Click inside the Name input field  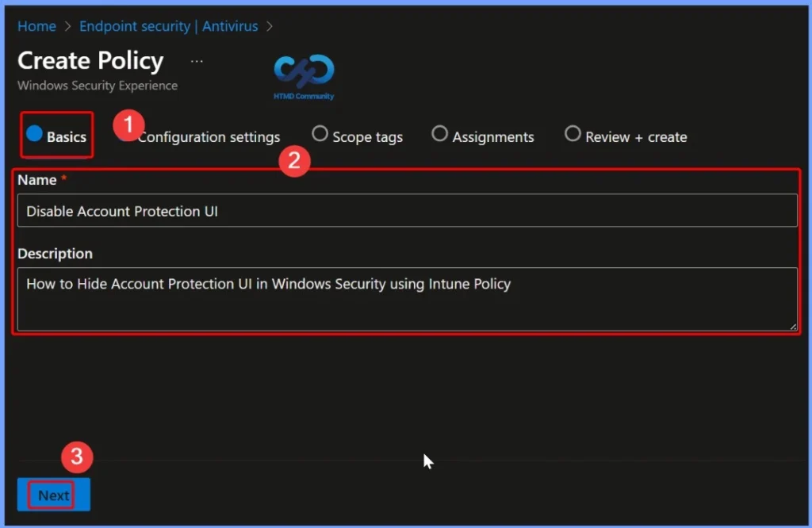pos(406,210)
